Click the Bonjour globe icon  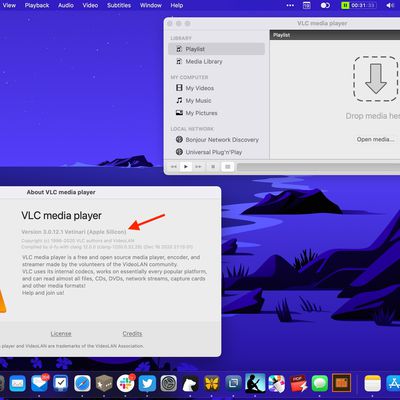pos(179,139)
